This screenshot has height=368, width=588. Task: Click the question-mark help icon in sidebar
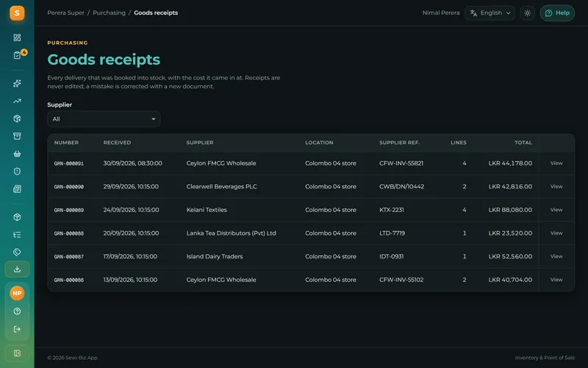tap(17, 311)
